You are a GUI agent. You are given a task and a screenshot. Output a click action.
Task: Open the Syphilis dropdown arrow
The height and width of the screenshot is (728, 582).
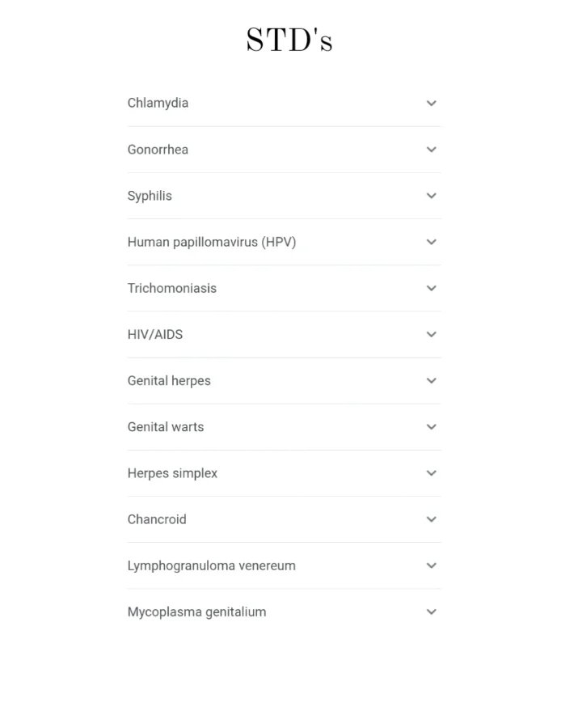click(x=432, y=196)
